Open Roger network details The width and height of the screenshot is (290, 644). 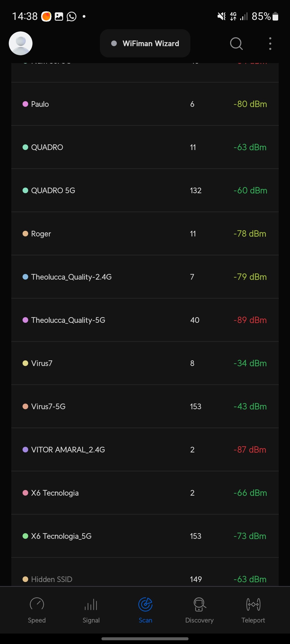[145, 234]
